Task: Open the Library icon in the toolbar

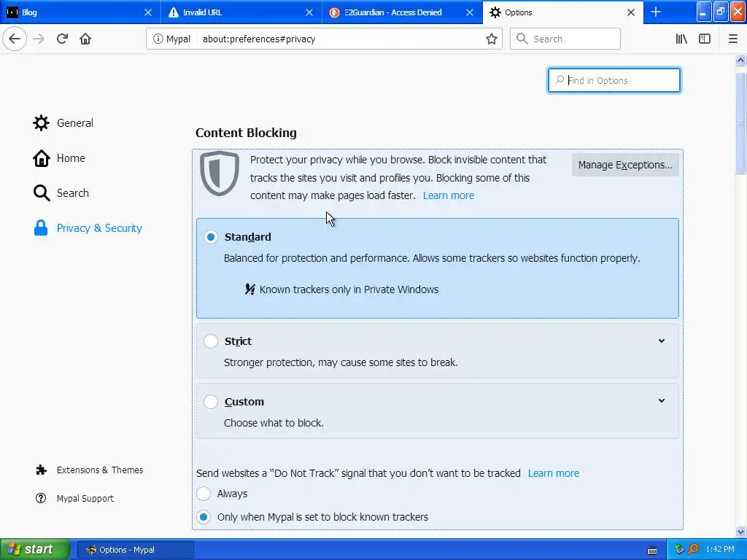Action: point(681,39)
